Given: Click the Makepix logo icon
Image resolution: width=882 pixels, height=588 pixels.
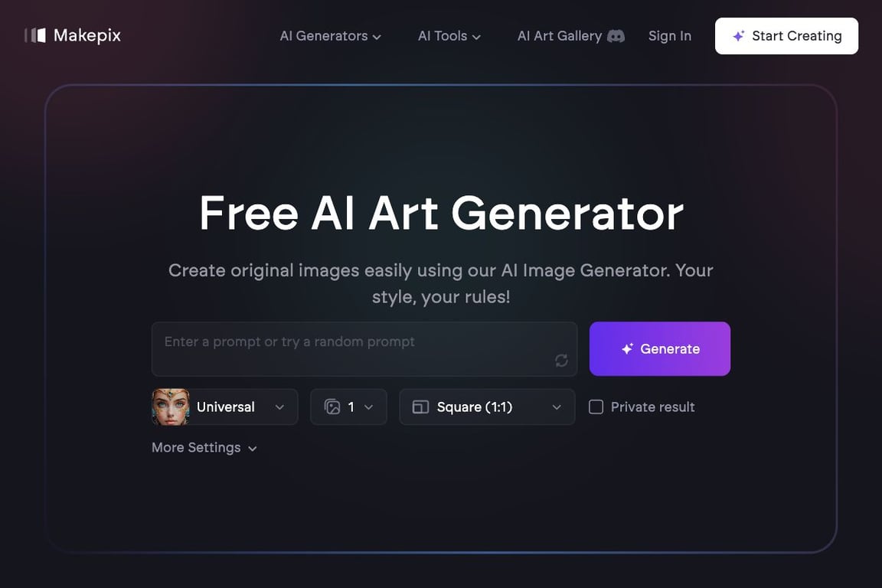Looking at the screenshot, I should 35,35.
